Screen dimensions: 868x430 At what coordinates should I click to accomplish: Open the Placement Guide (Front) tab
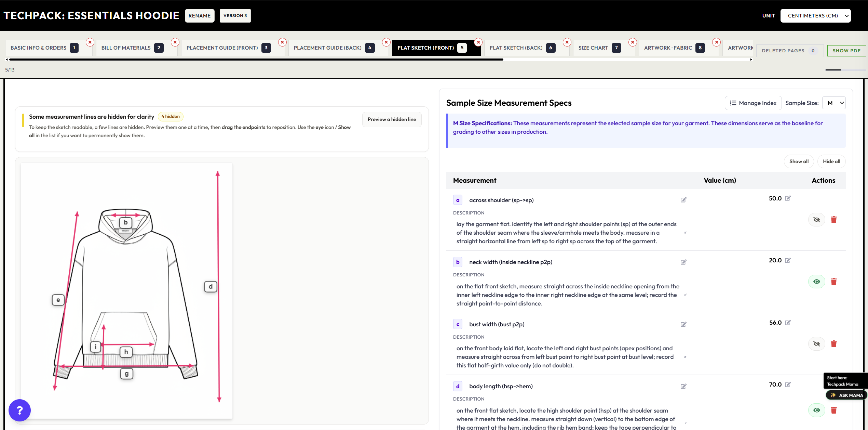[x=222, y=48]
